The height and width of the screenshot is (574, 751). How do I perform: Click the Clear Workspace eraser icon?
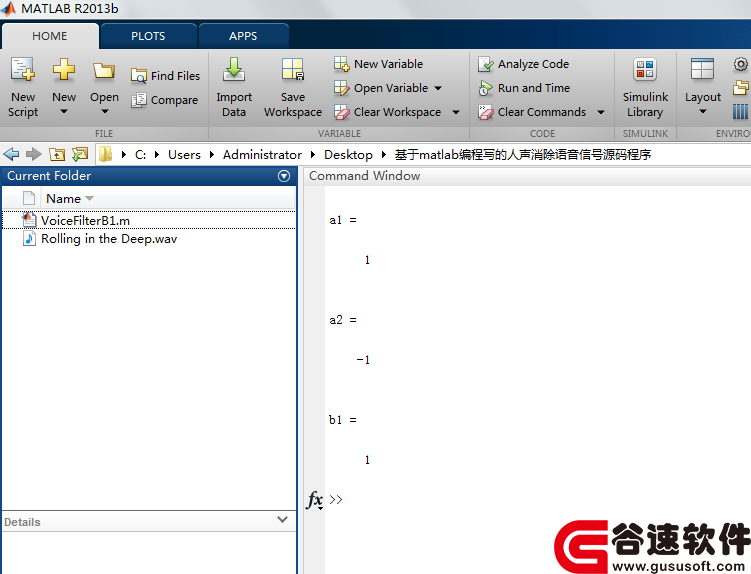click(342, 112)
